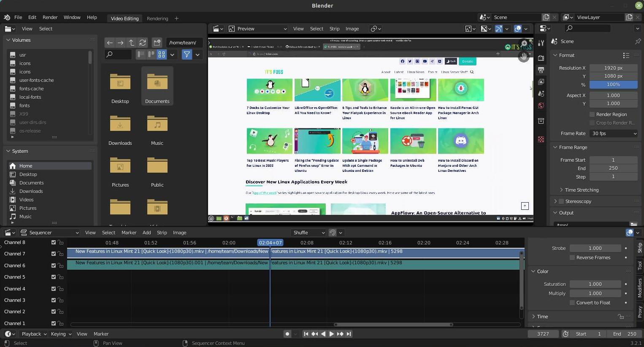The height and width of the screenshot is (347, 644).
Task: Lock Channel 8 with padlock icon
Action: [x=61, y=242]
